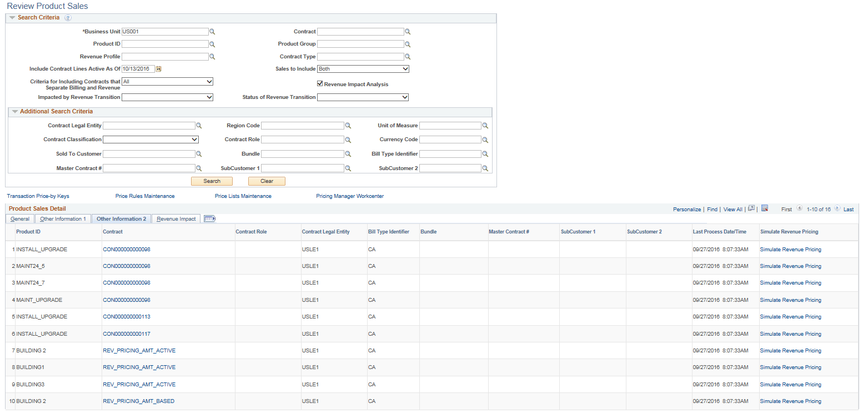Open the Contract field lookup magnifier
The width and height of the screenshot is (868, 413).
point(407,32)
